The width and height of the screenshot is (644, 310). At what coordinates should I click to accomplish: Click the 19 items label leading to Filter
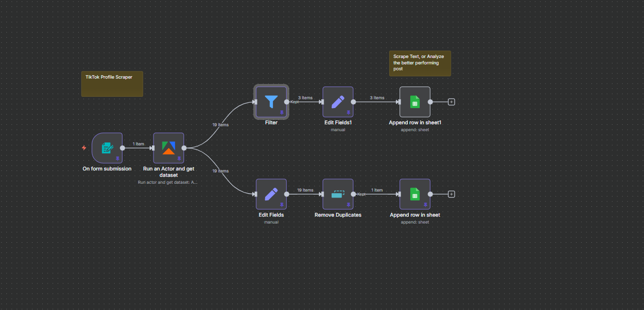[220, 125]
